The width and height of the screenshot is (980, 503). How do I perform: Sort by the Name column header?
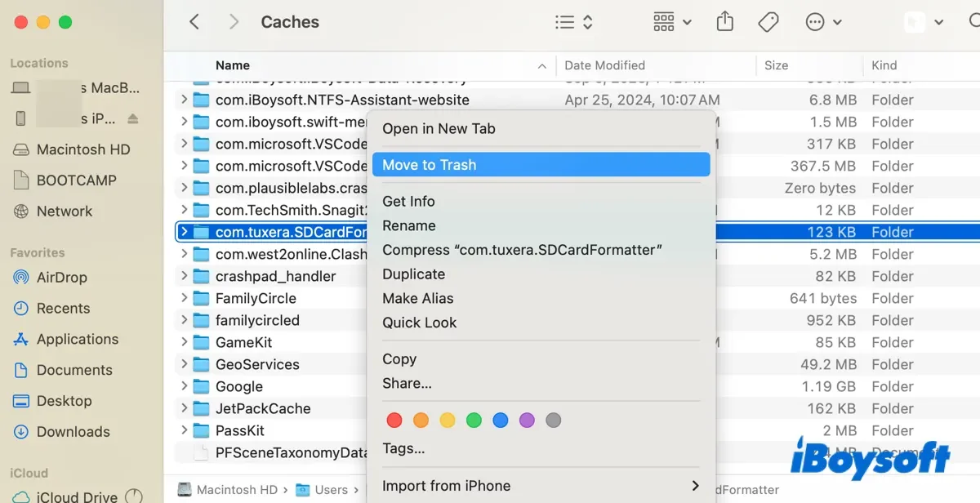232,65
